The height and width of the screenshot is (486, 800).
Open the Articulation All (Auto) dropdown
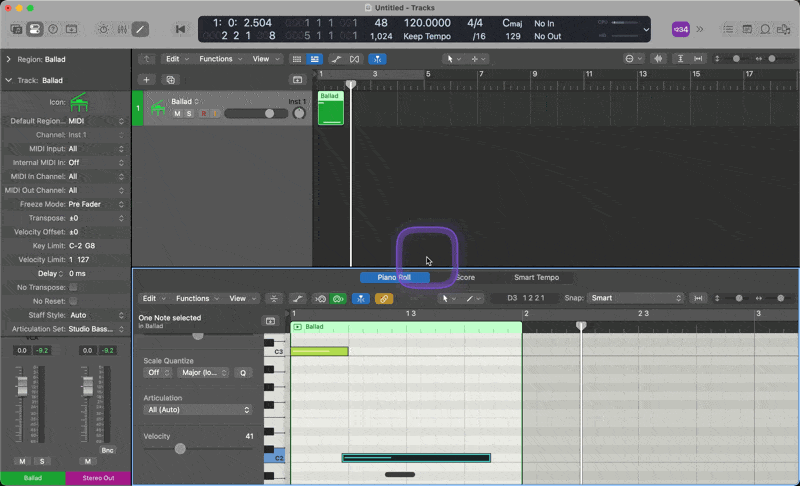tap(197, 410)
